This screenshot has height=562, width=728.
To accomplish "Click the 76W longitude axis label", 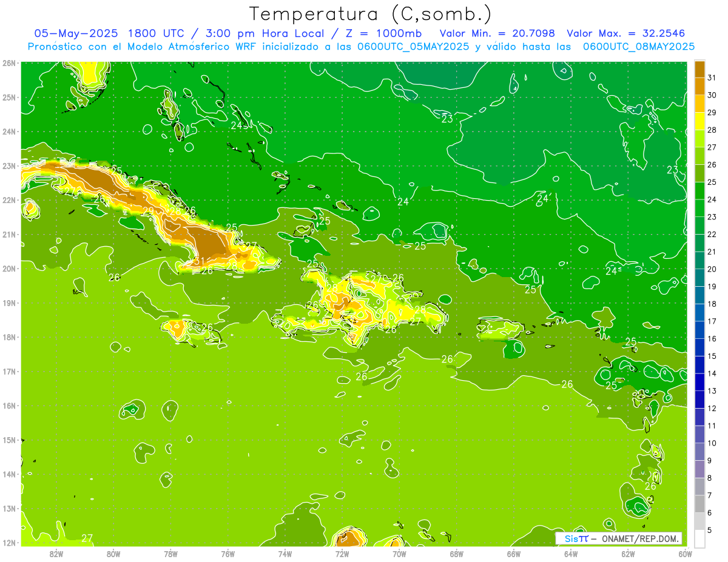I will [x=228, y=554].
